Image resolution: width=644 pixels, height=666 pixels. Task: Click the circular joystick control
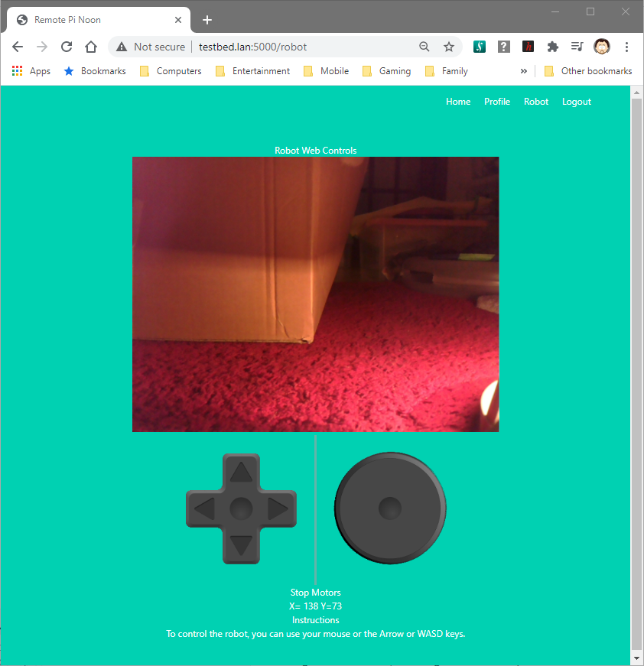[x=390, y=507]
